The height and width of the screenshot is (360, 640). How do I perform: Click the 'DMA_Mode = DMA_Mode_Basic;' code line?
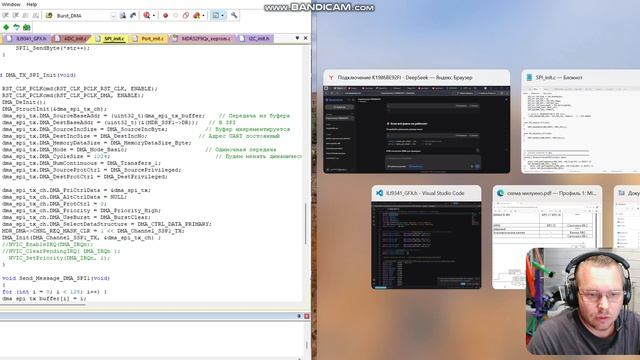[x=63, y=149]
